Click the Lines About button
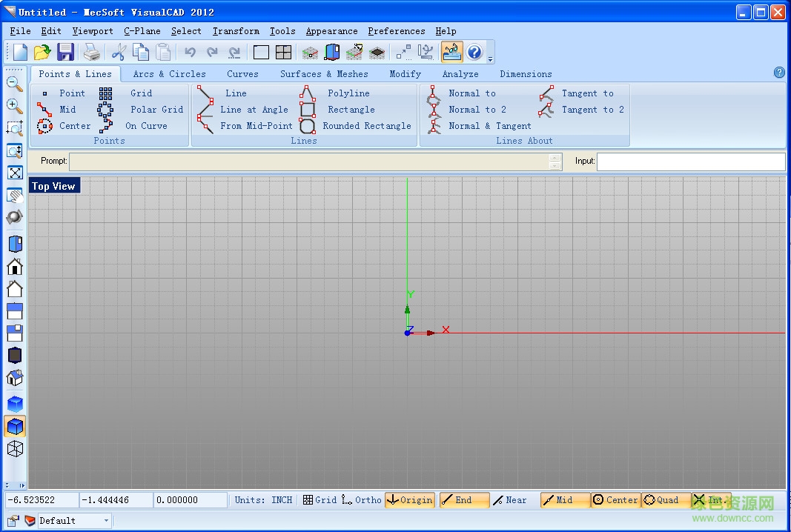Viewport: 791px width, 532px height. click(x=525, y=140)
